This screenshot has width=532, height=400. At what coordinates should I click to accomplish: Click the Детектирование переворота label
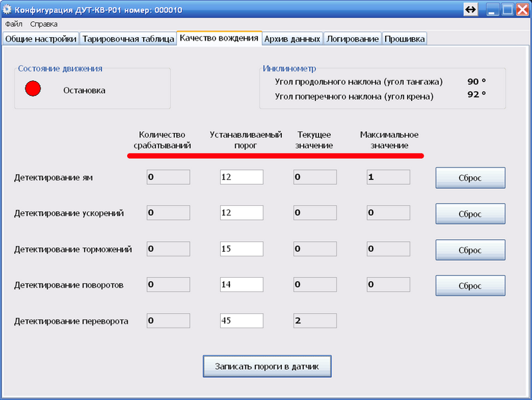coord(71,321)
